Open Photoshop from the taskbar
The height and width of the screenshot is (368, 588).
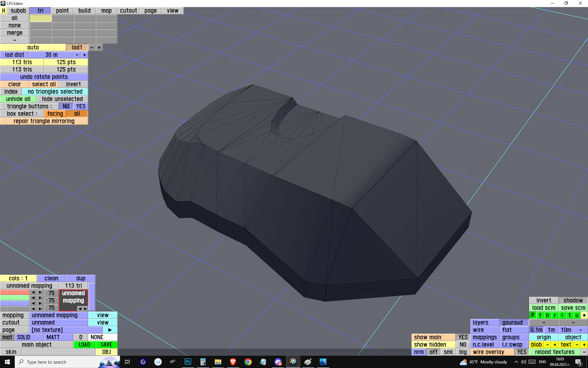tap(188, 362)
